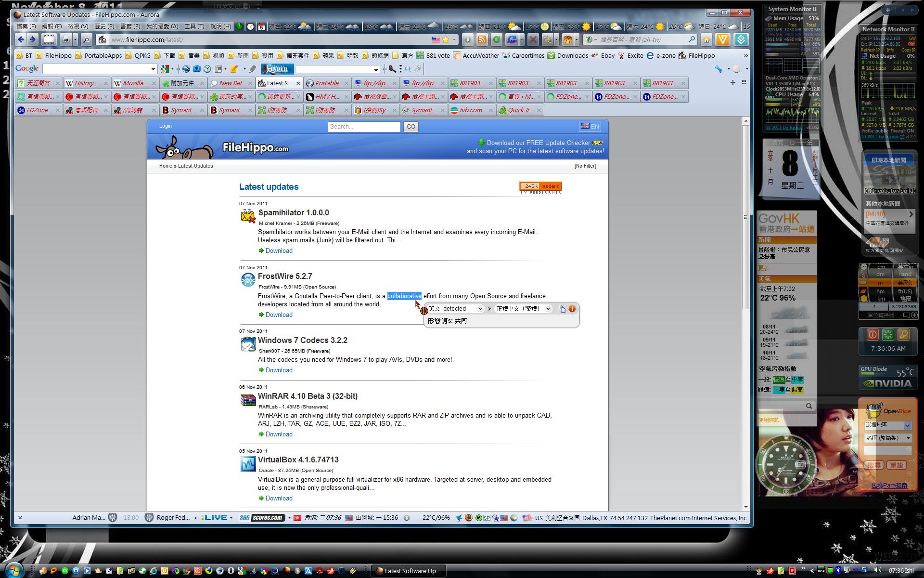The width and height of the screenshot is (924, 578).
Task: Open the AccuWeather bookmark
Action: pyautogui.click(x=476, y=55)
